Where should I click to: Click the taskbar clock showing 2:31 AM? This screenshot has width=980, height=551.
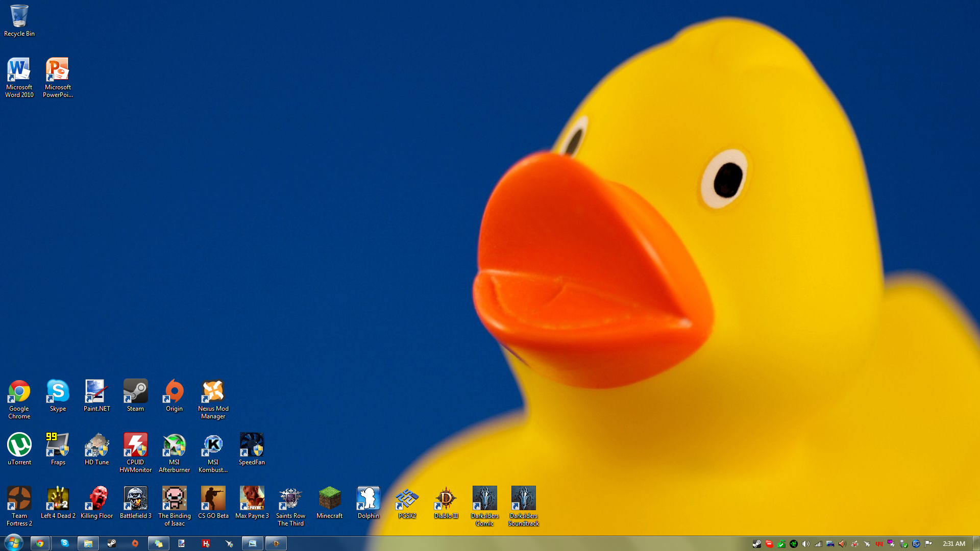point(953,544)
